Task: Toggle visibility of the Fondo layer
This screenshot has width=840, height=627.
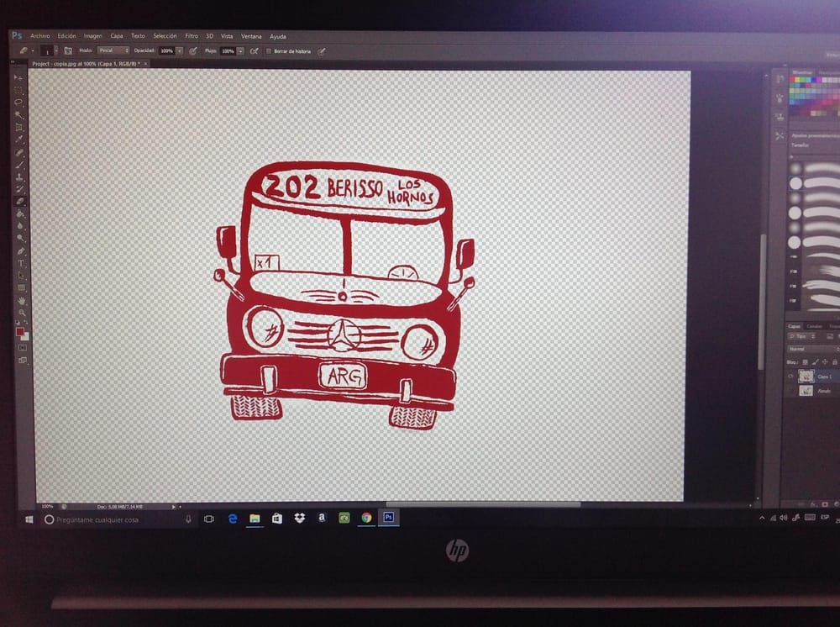Action: [791, 391]
